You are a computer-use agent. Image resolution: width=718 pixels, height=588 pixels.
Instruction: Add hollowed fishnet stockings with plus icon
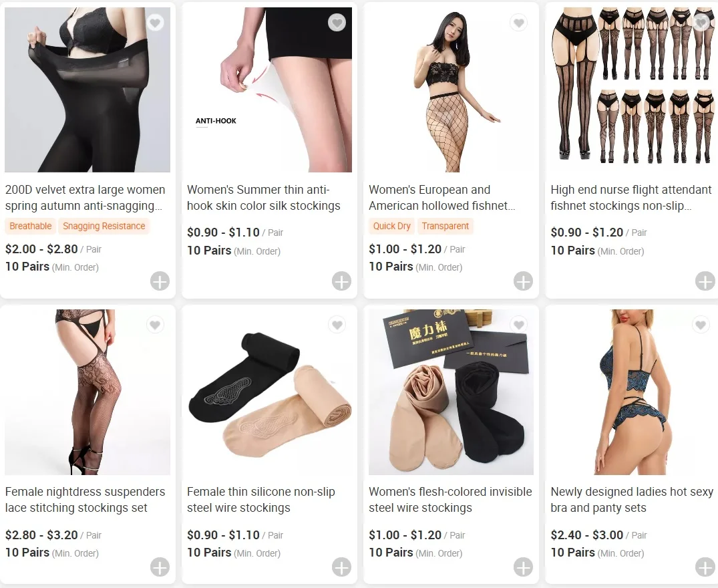[524, 281]
